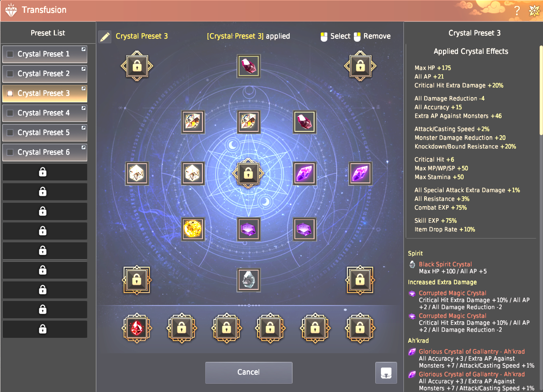Open the crystal inventory icon beside Cancel
The width and height of the screenshot is (543, 392).
[386, 373]
